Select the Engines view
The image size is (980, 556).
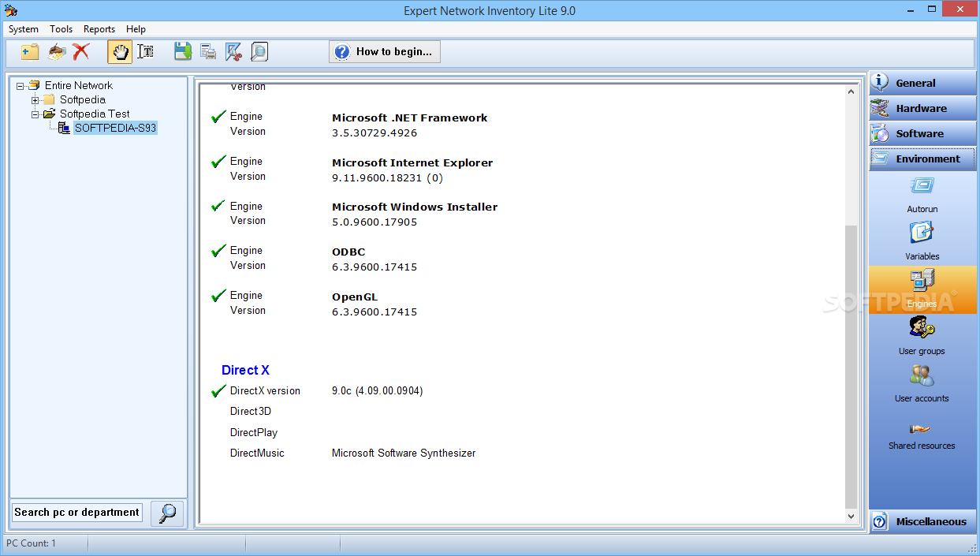pos(922,289)
